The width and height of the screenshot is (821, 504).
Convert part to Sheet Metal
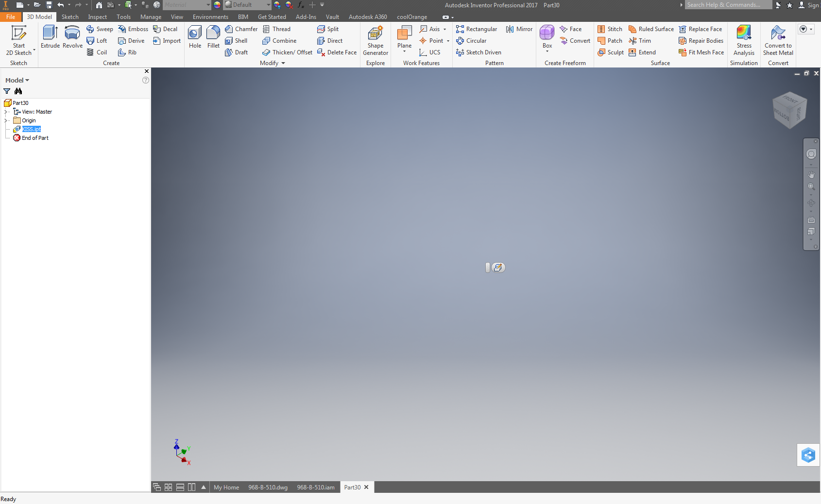coord(778,40)
